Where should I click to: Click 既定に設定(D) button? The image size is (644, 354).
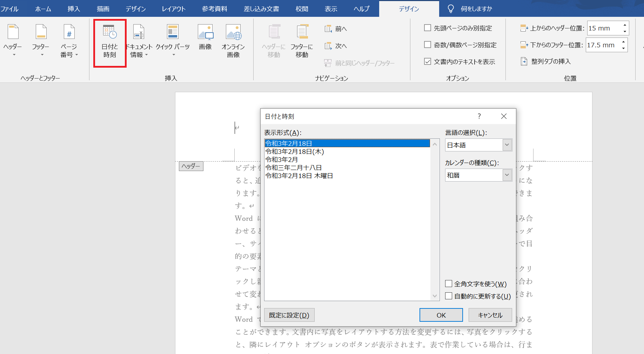(289, 315)
